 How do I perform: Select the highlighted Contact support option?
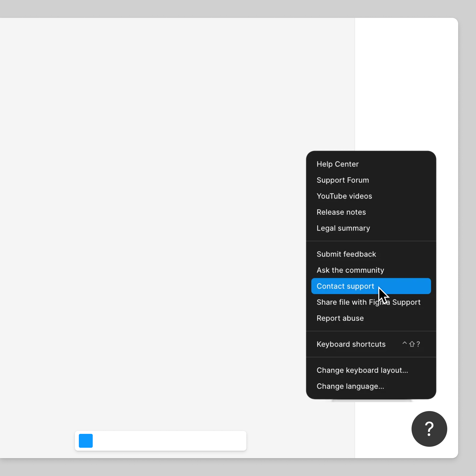[x=346, y=286]
